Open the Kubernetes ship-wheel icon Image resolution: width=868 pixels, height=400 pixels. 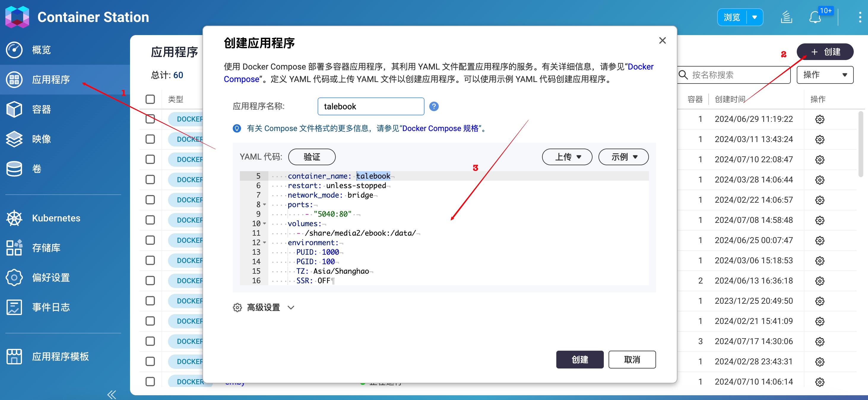click(x=14, y=218)
